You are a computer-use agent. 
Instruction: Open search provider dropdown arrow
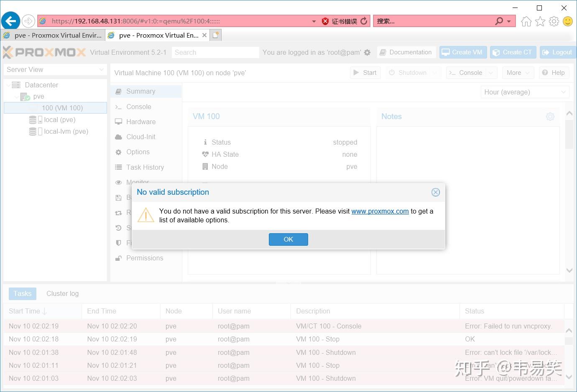509,21
